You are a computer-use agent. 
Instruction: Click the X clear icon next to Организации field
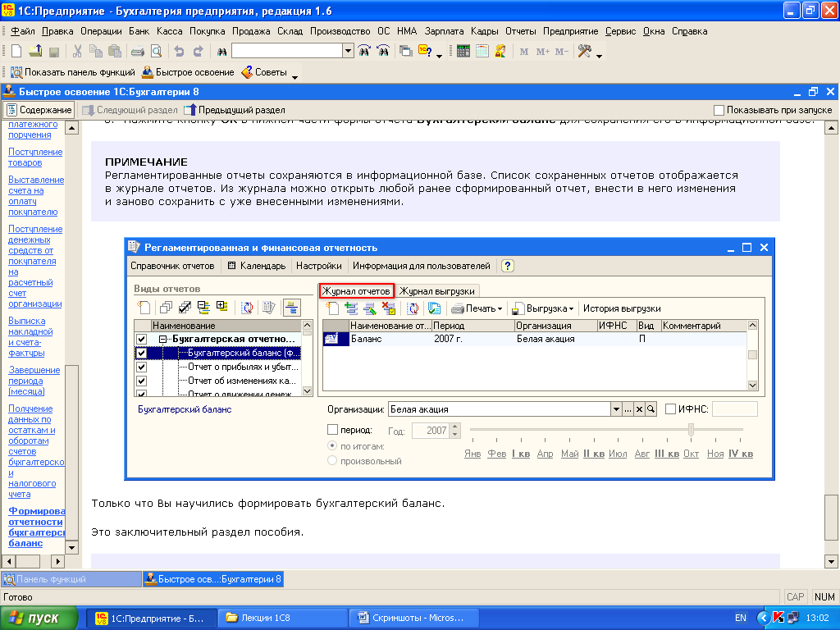point(639,409)
